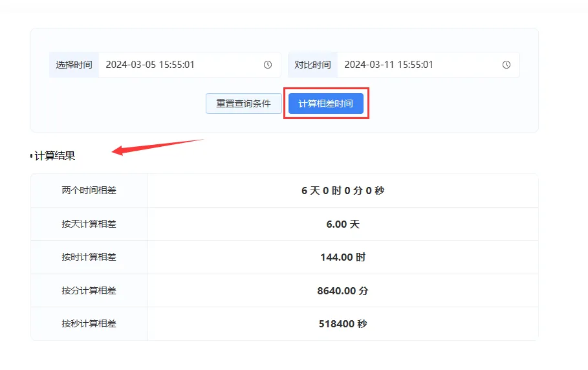Focus the 2024-03-05 15:55:01 time input
Screen dimensions: 588x370
(x=190, y=65)
